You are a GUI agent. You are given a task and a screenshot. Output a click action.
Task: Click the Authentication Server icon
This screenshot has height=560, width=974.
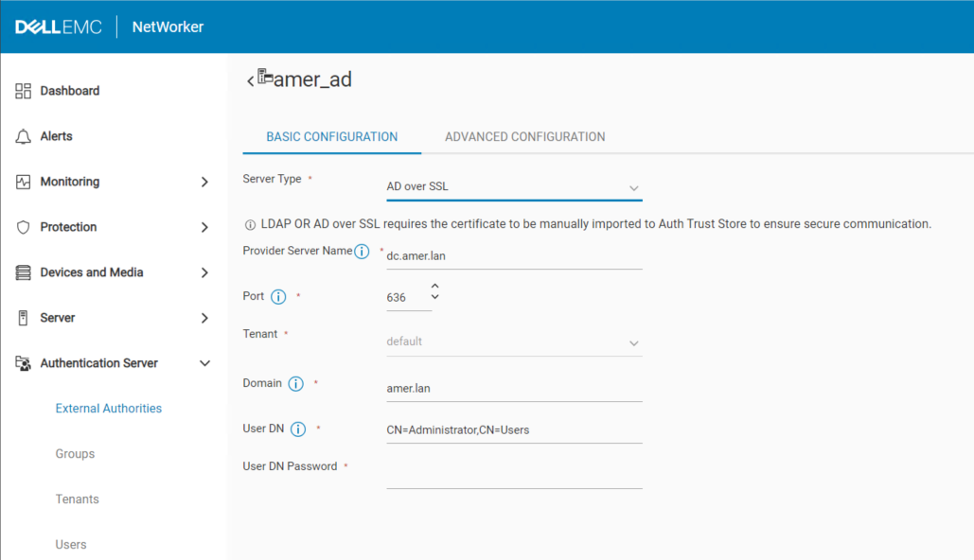(24, 363)
